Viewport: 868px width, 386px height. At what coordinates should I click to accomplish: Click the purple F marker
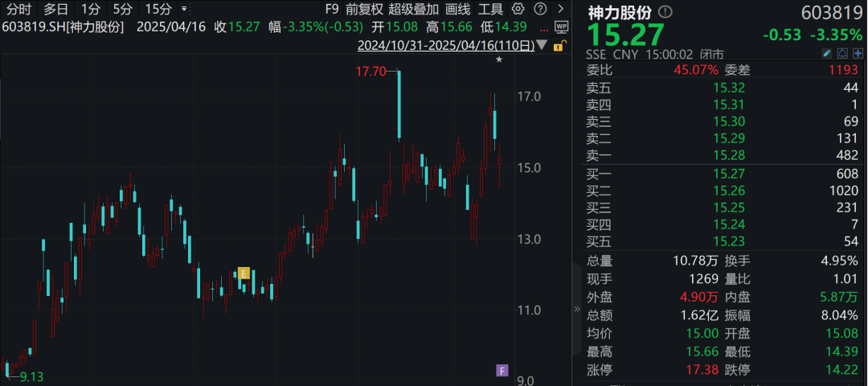pyautogui.click(x=502, y=371)
